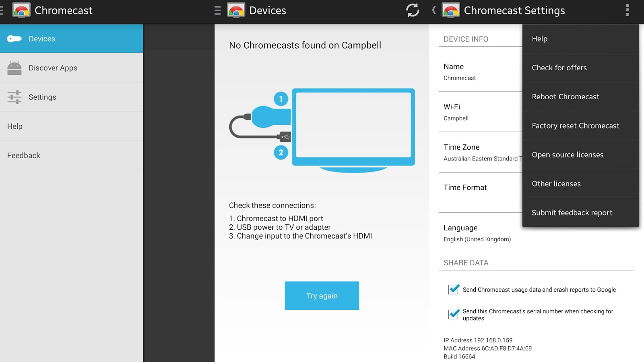
Task: Open Discover Apps from the sidebar
Action: click(x=72, y=68)
